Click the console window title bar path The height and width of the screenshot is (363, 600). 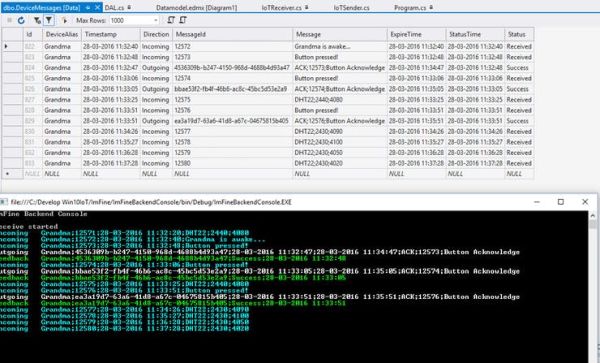[x=151, y=202]
